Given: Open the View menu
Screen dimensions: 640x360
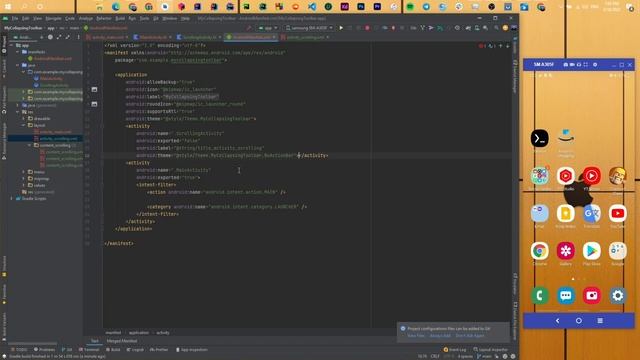Looking at the screenshot, I should (x=37, y=18).
